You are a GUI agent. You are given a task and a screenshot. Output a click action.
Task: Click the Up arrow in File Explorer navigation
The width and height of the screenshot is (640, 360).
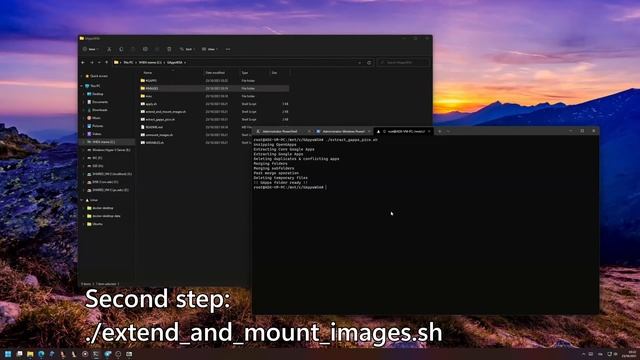tap(107, 62)
